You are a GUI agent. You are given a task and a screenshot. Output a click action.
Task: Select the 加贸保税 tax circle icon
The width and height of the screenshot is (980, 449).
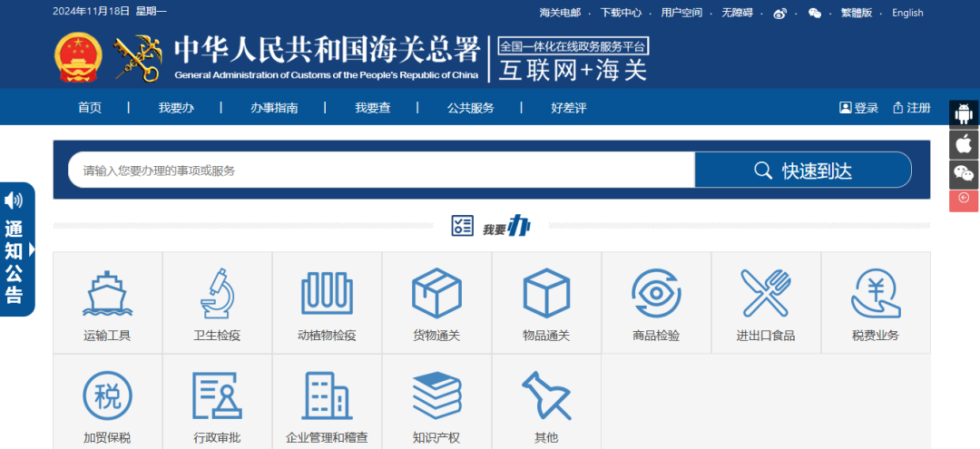107,395
